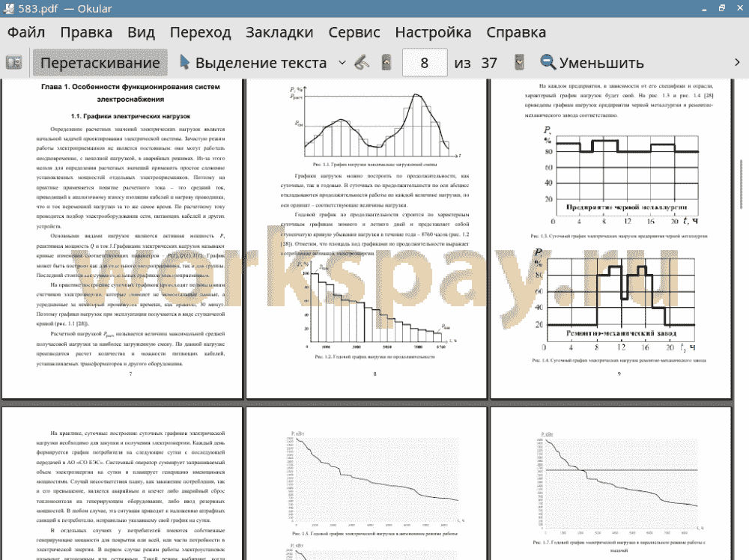
Task: Click the vertical scrollbar handle
Action: coord(742,184)
